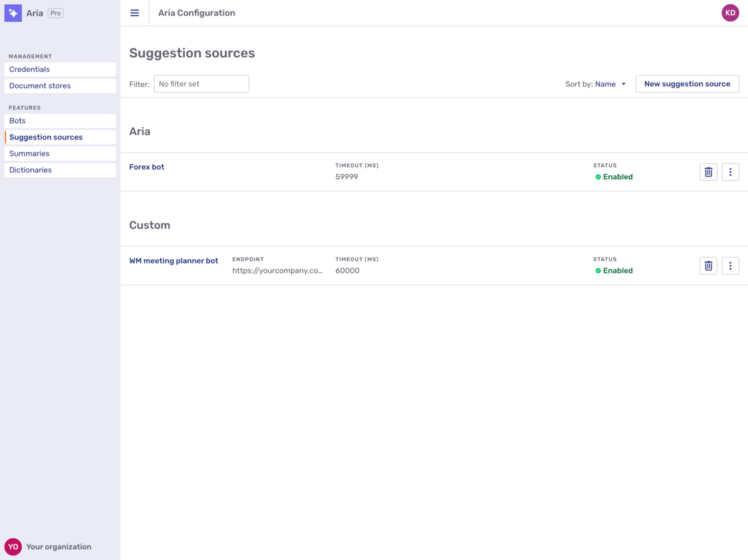Expand the Custom section header

[150, 225]
